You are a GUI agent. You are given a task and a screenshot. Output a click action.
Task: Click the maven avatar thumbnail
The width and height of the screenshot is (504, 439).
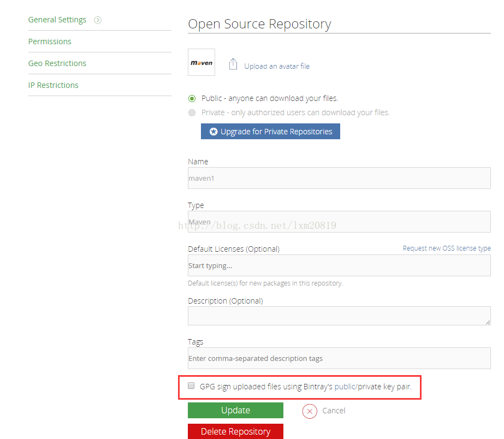click(201, 62)
